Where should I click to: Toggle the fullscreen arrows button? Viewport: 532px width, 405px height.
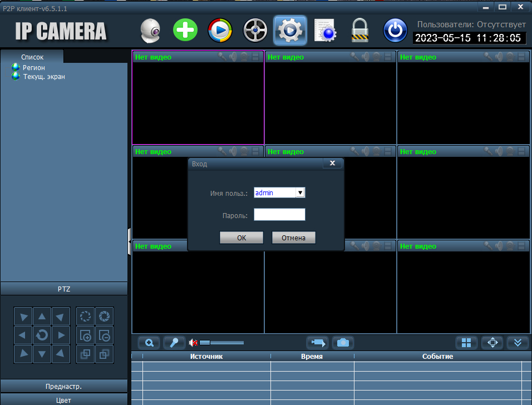point(492,343)
